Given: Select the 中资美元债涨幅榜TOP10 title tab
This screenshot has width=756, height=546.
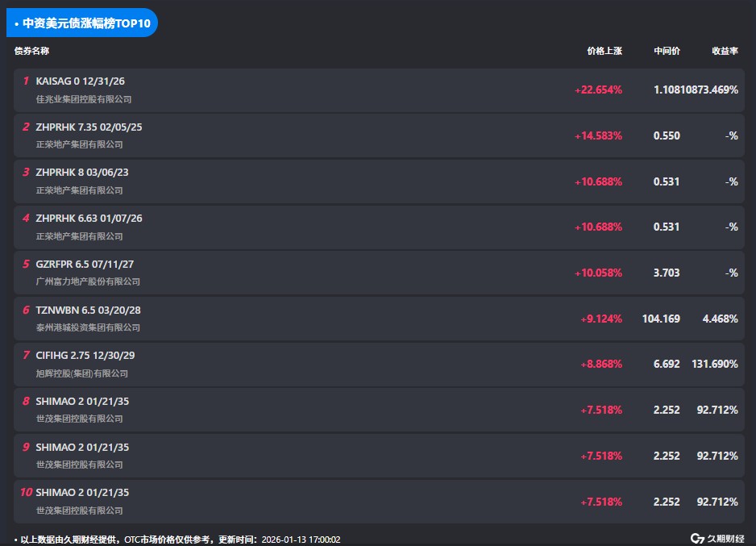Looking at the screenshot, I should click(x=82, y=23).
